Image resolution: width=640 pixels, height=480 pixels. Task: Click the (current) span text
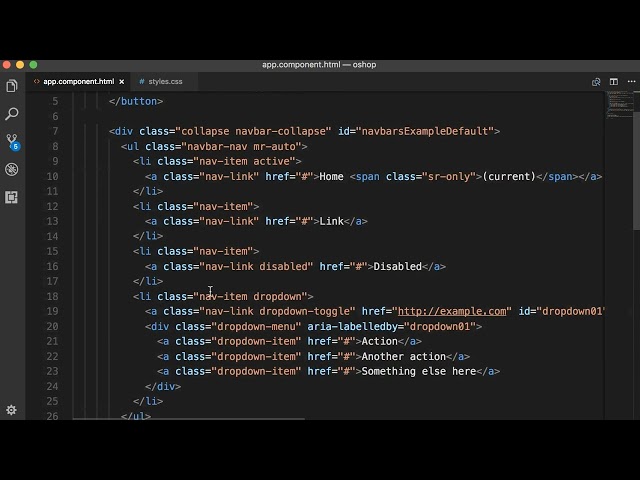coord(509,176)
